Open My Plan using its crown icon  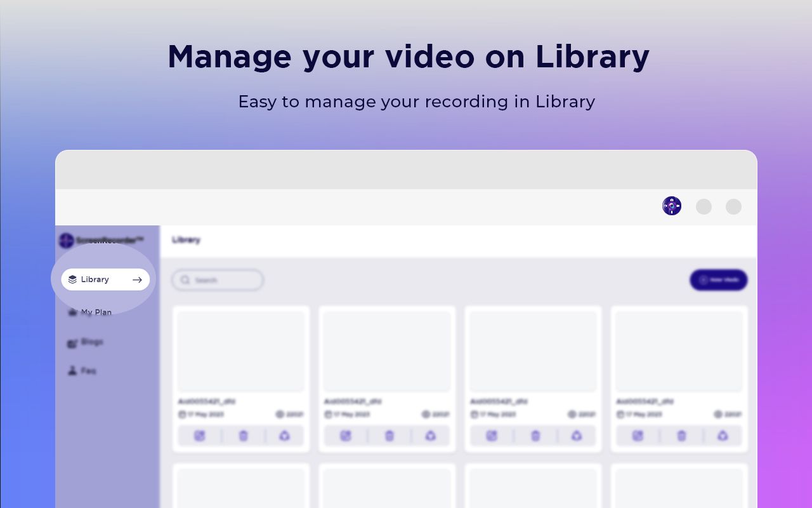pyautogui.click(x=72, y=311)
